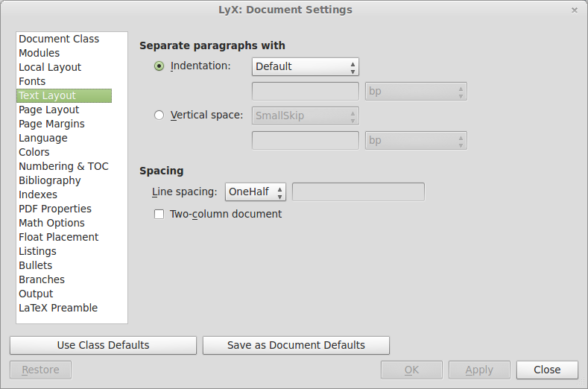
Task: Select Numbering & TOC entry
Action: tap(63, 166)
